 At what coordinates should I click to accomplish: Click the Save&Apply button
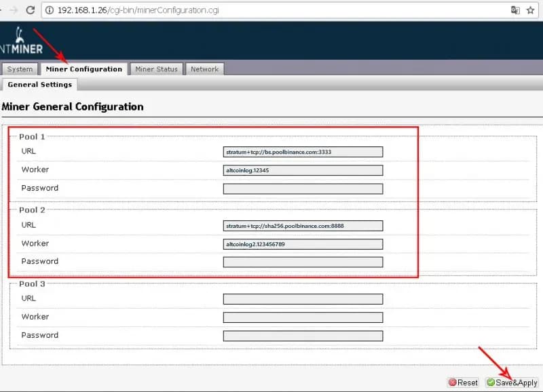(512, 383)
